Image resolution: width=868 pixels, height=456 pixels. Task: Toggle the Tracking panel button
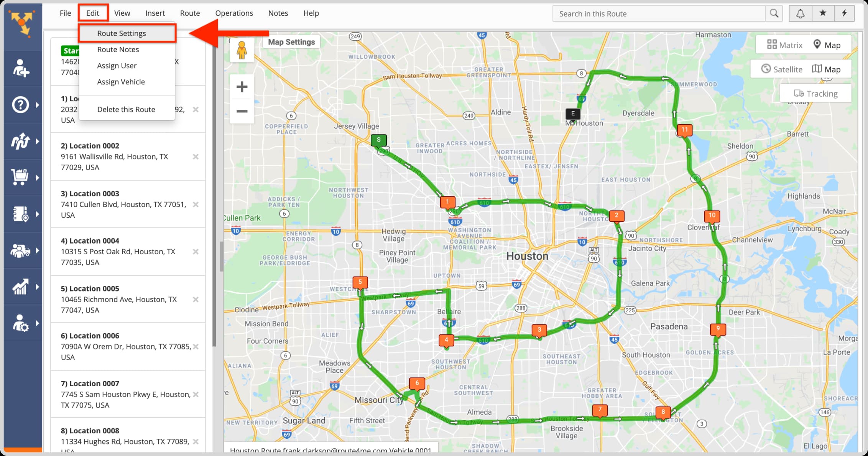click(816, 93)
